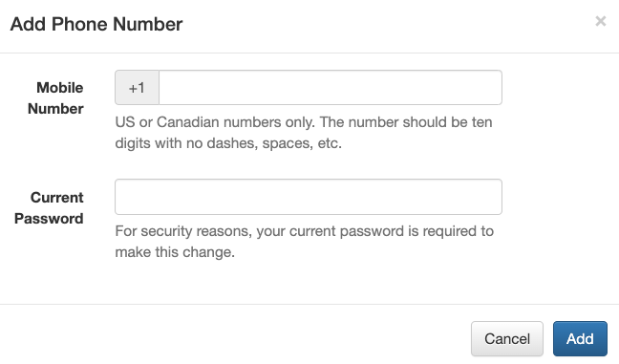Focus the Current Password input field
619x364 pixels.
click(x=309, y=197)
